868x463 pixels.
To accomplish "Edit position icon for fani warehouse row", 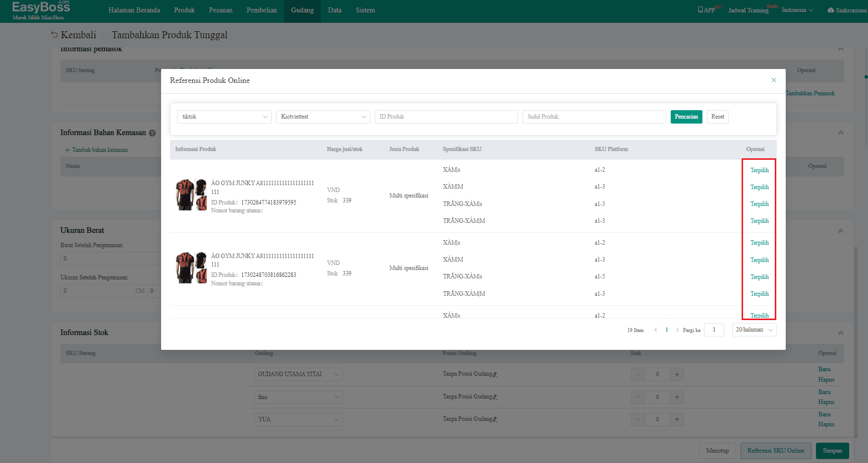I will pos(495,397).
